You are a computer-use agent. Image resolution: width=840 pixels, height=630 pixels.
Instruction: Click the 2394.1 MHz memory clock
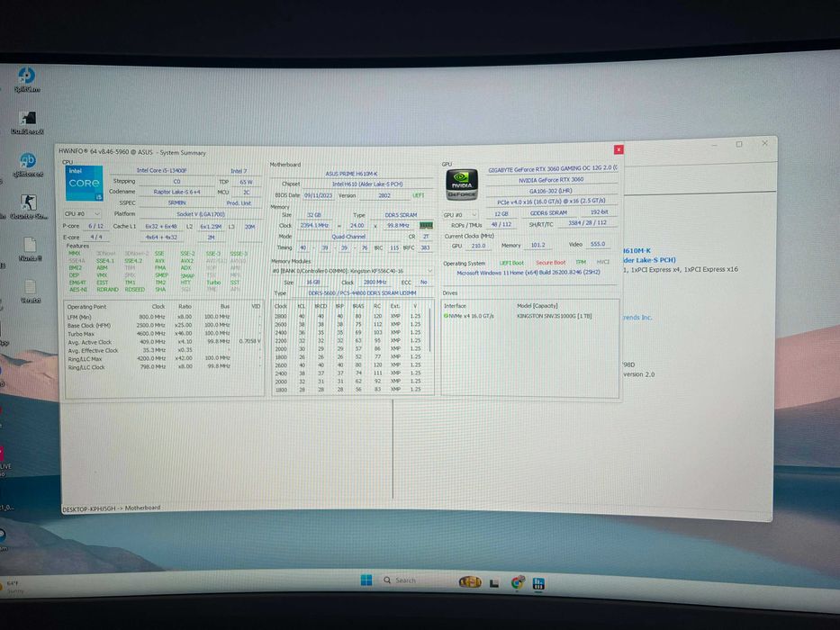(x=314, y=226)
